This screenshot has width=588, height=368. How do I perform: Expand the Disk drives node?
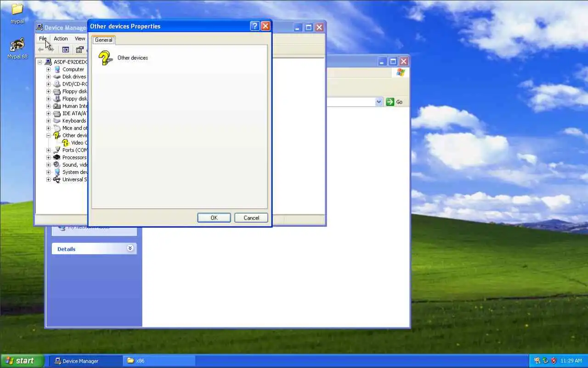click(48, 77)
